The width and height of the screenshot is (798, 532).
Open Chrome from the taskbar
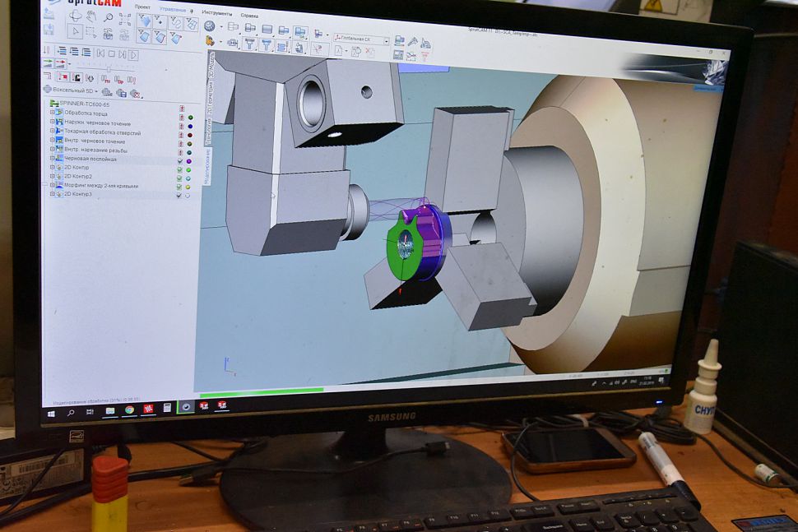click(x=129, y=410)
